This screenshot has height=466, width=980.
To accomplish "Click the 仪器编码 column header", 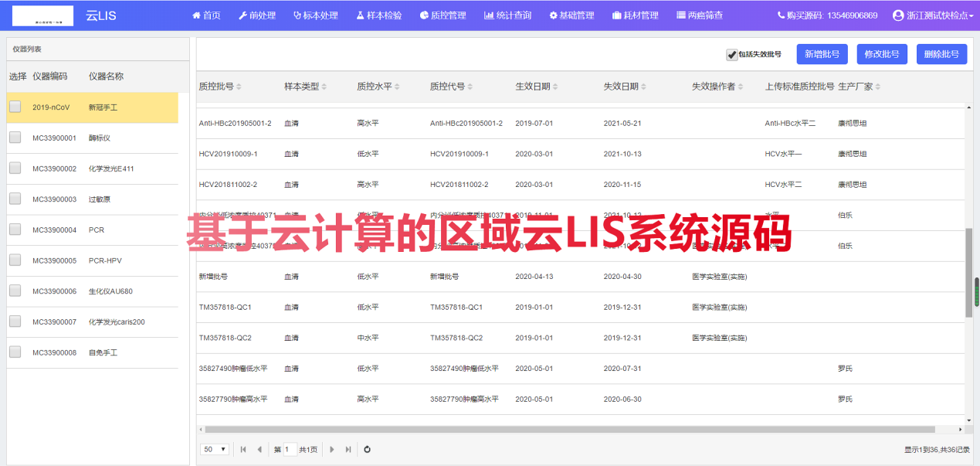I will click(49, 76).
